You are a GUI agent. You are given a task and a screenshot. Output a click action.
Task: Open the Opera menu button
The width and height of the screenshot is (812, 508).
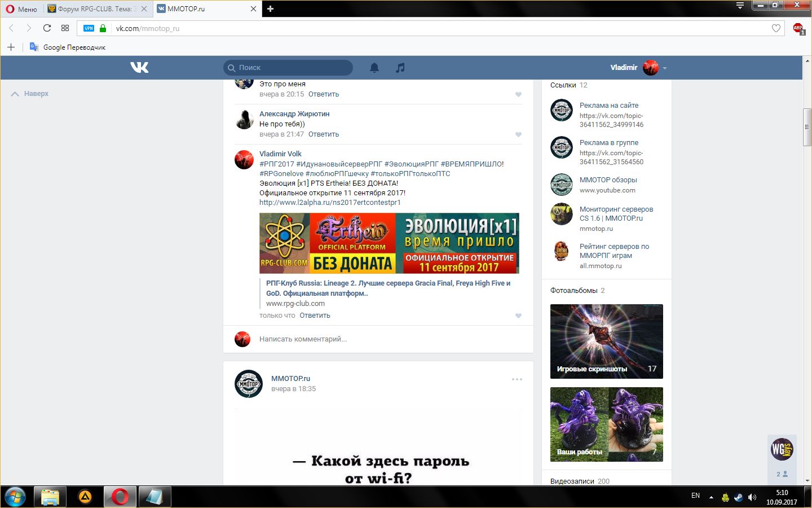pos(21,8)
